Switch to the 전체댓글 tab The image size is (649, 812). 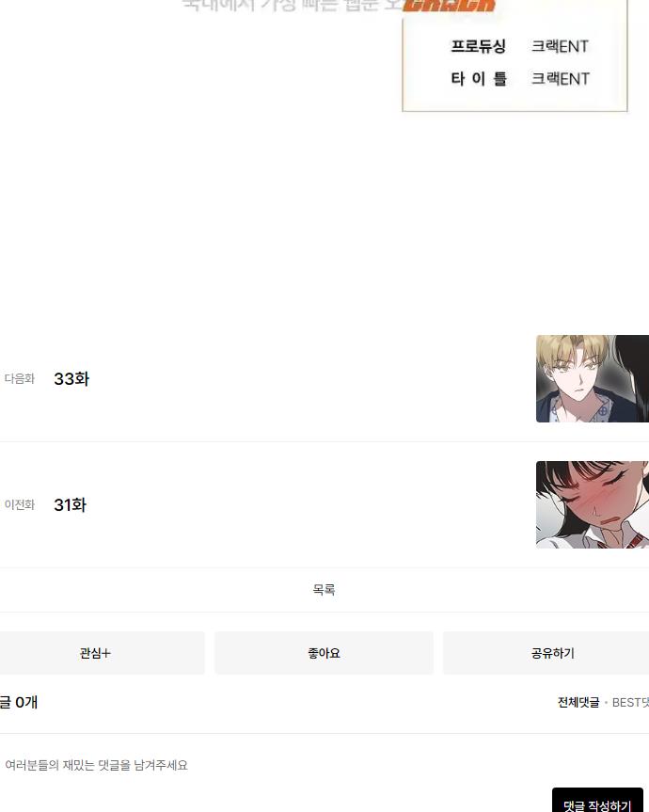(x=578, y=702)
